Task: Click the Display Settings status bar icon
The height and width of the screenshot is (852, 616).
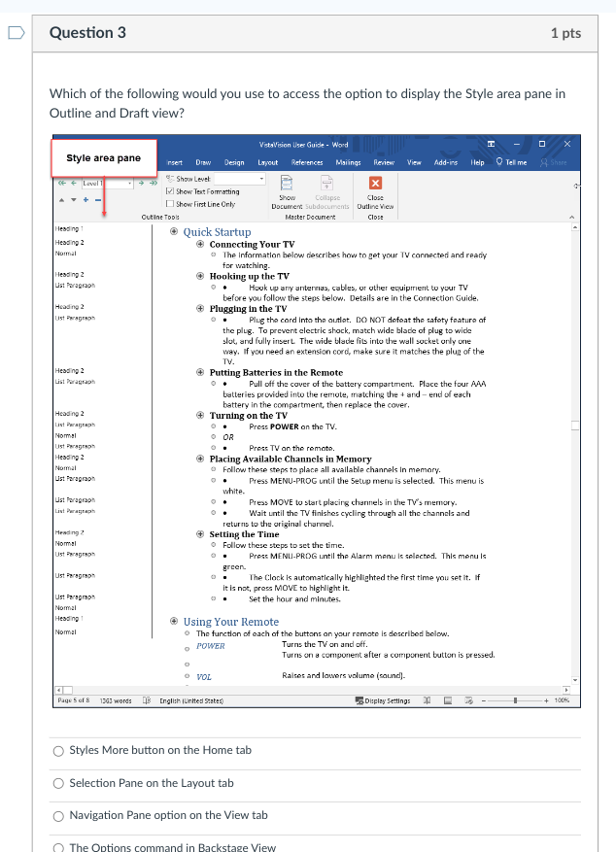Action: [359, 701]
